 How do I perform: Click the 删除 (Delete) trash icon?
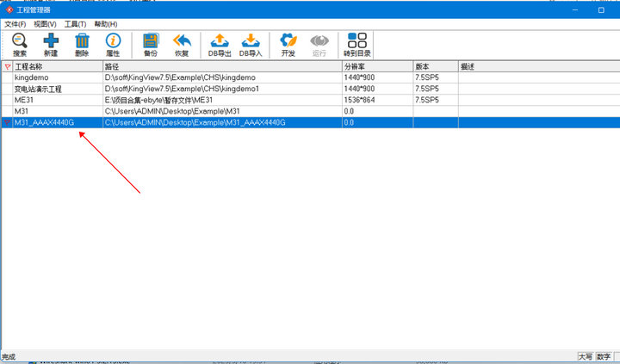pos(82,45)
